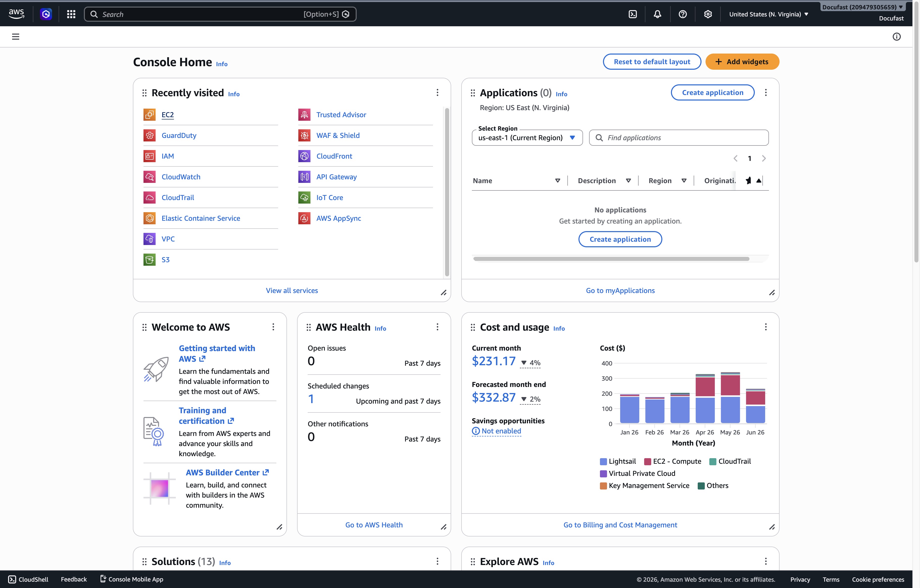The image size is (920, 588).
Task: Click the EC2 service icon
Action: tap(149, 115)
